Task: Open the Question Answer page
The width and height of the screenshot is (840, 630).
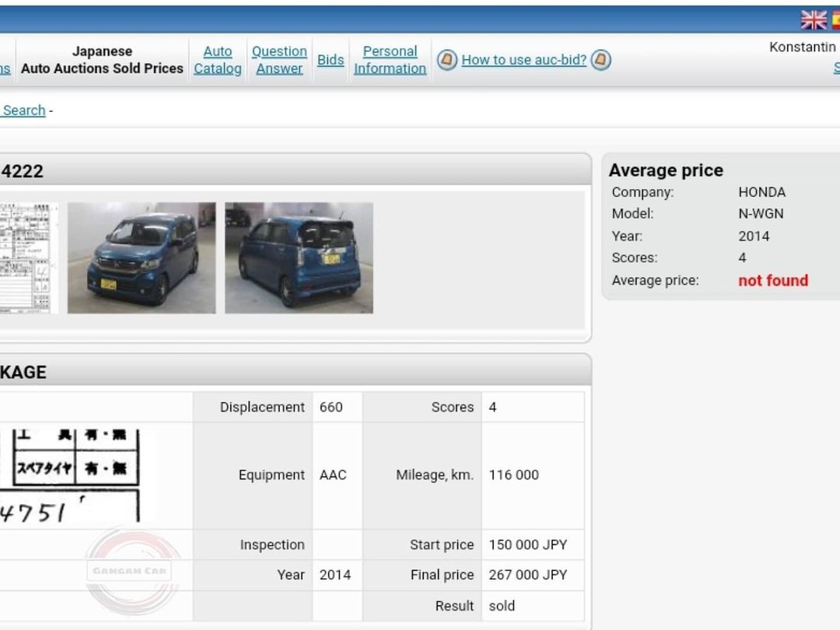Action: click(x=279, y=59)
